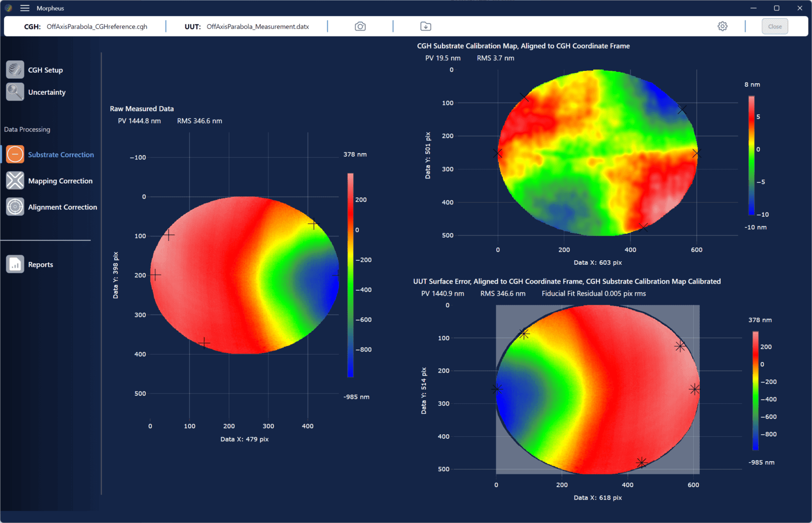Click the UUT measurement file name

pyautogui.click(x=258, y=27)
